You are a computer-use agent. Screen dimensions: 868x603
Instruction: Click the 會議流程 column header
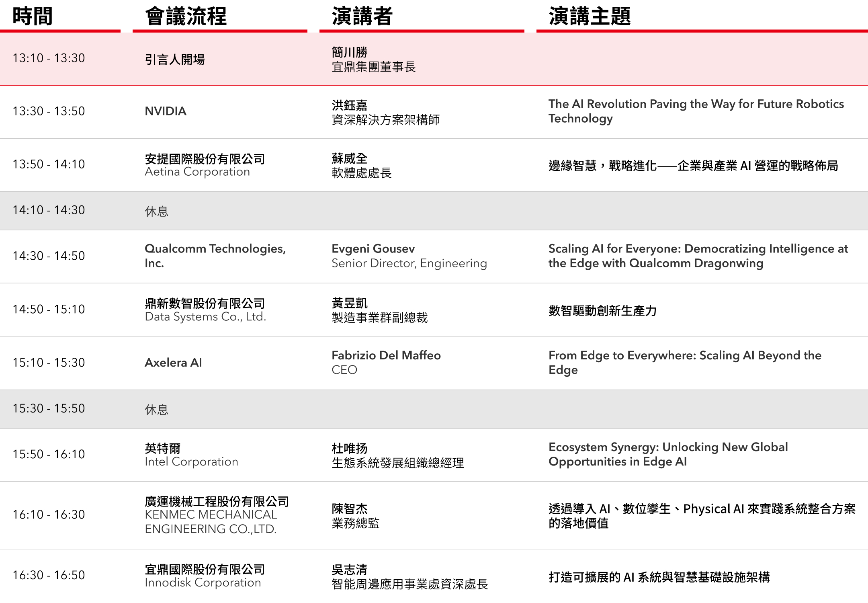click(x=186, y=16)
